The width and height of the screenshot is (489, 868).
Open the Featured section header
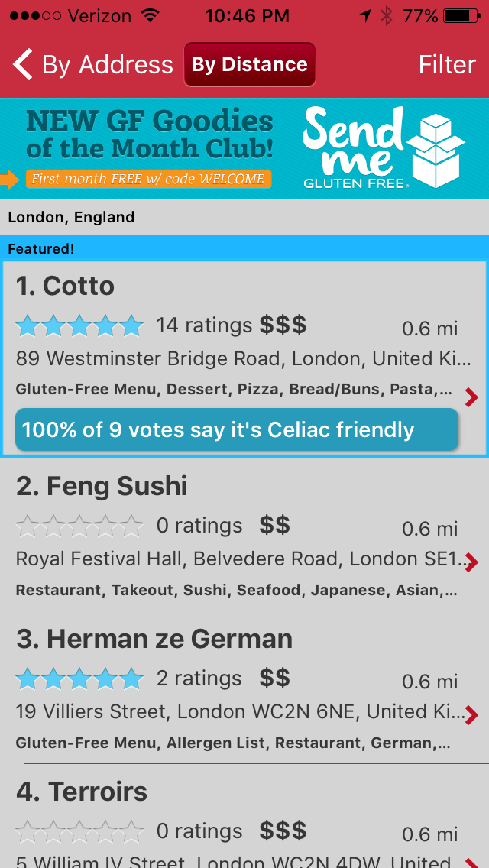pyautogui.click(x=41, y=249)
